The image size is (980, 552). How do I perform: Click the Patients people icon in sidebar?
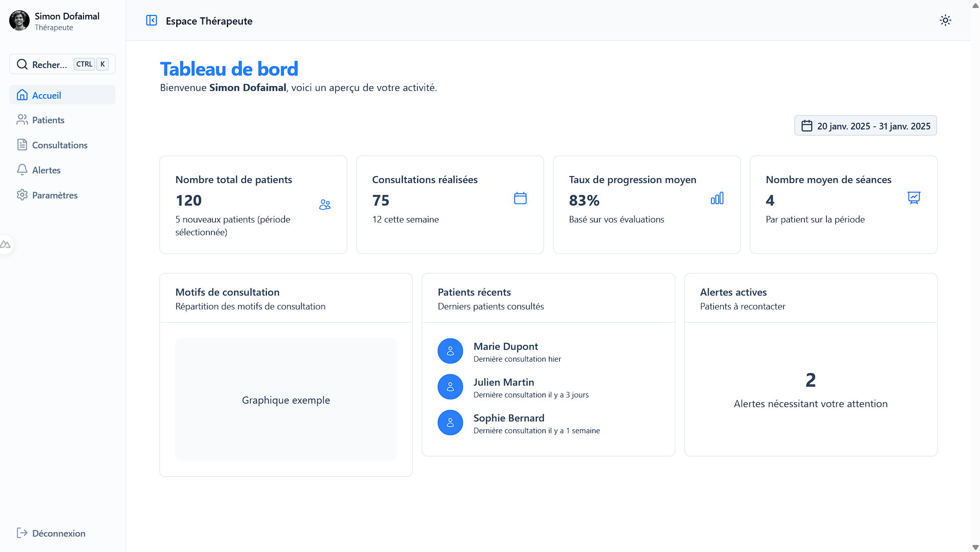tap(22, 120)
